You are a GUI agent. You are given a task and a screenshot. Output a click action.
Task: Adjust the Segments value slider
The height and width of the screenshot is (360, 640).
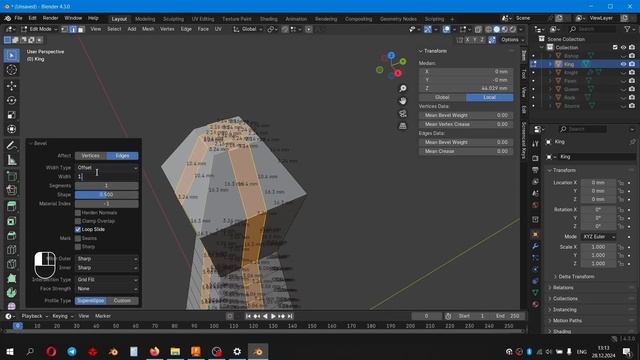point(107,186)
